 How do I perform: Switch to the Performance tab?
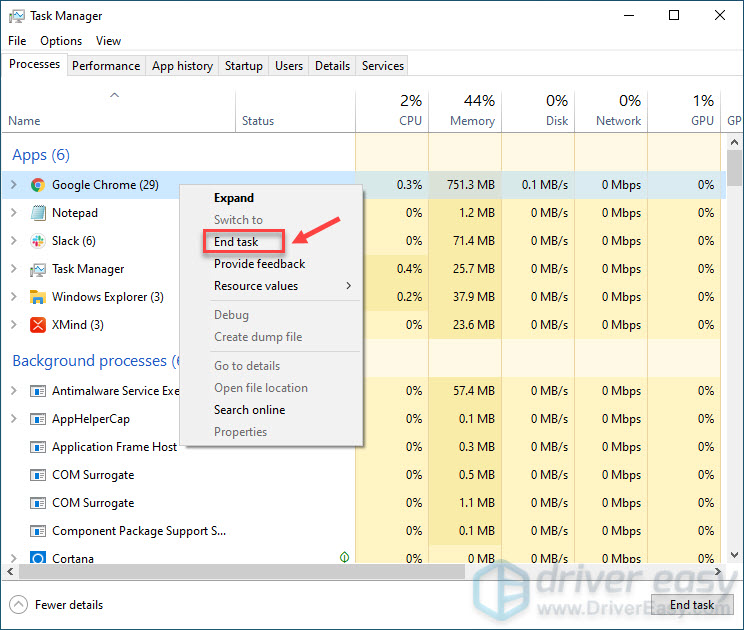click(x=106, y=66)
